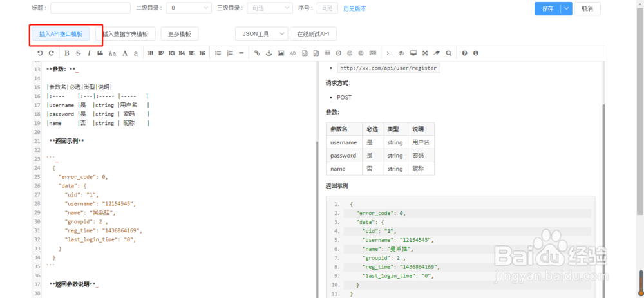Image resolution: width=644 pixels, height=298 pixels.
Task: Insert an H4 heading
Action: pos(182,53)
